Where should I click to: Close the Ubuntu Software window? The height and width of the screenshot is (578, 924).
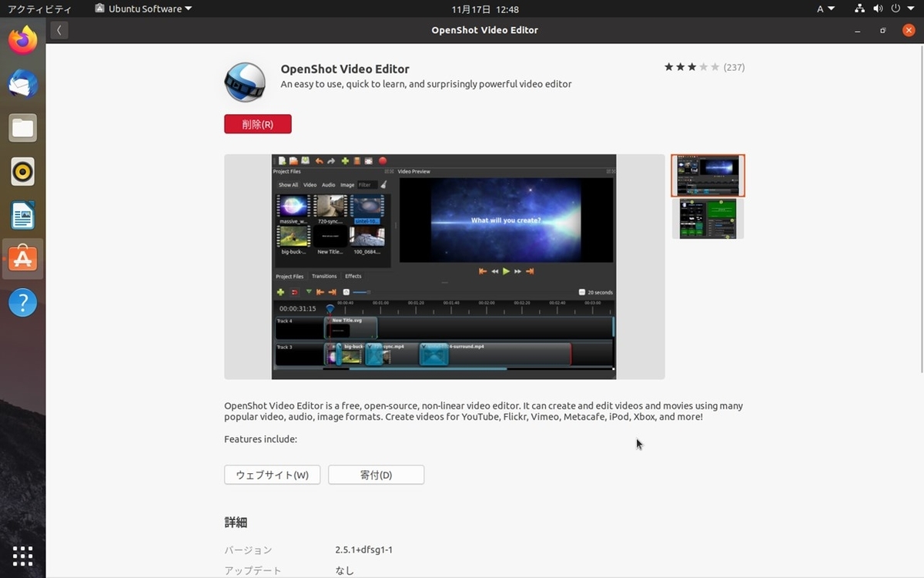click(909, 31)
